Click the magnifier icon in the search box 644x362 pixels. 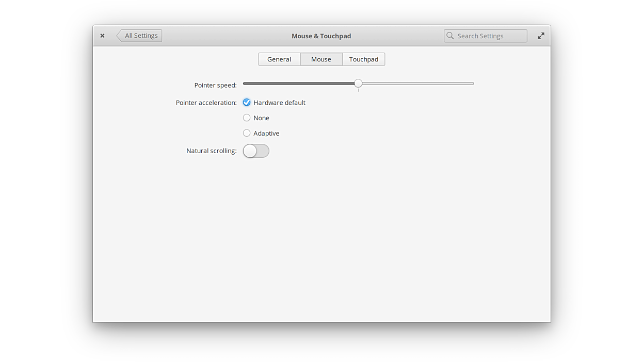450,36
